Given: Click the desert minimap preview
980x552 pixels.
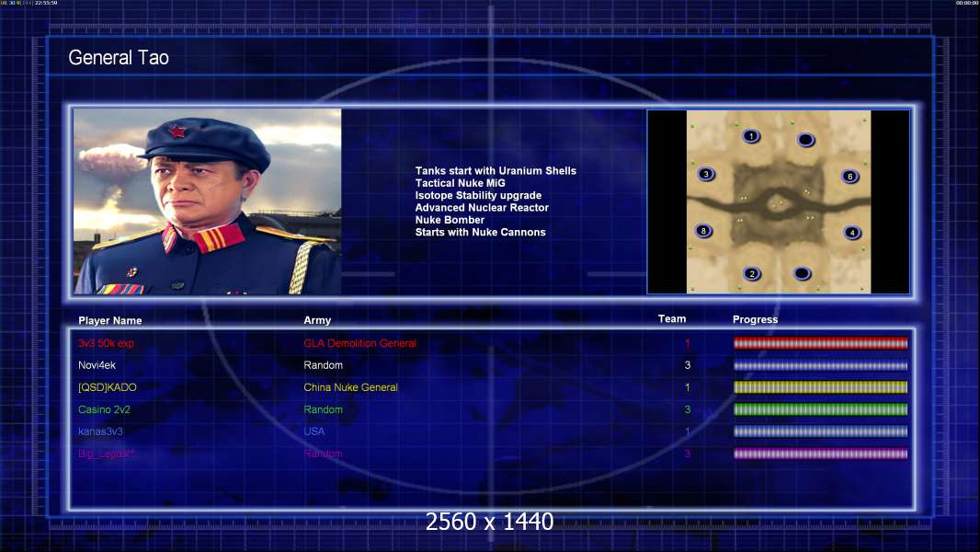Looking at the screenshot, I should [x=778, y=201].
